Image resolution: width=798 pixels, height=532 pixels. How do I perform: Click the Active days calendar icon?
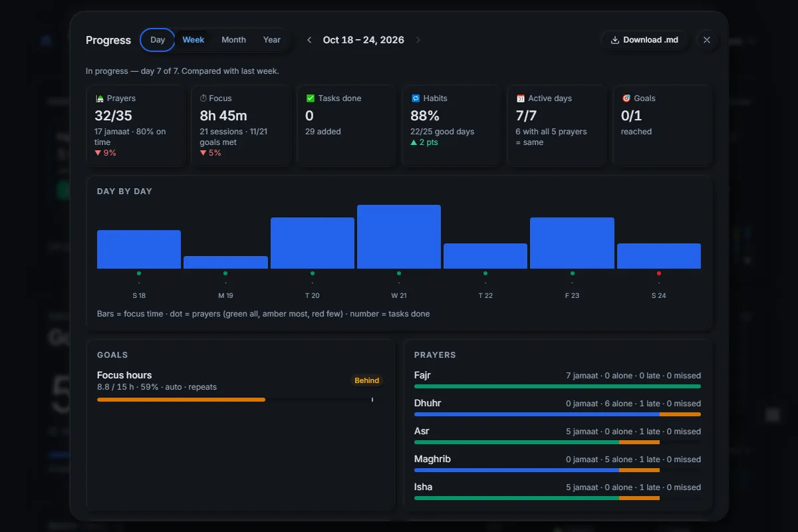point(521,98)
